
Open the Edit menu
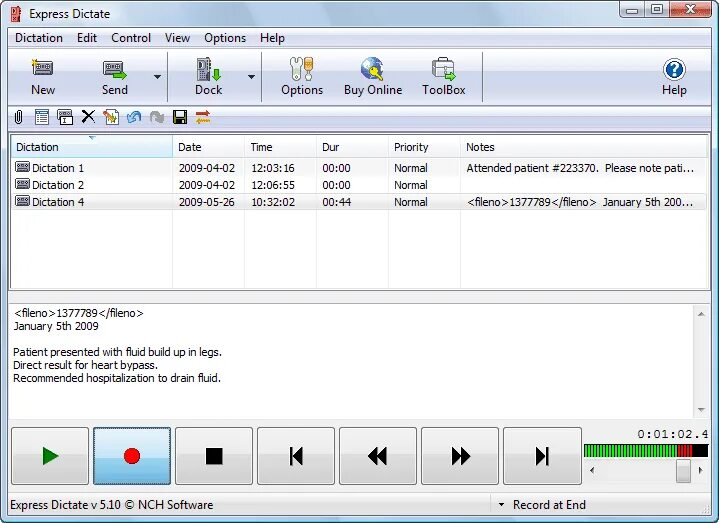pos(87,38)
